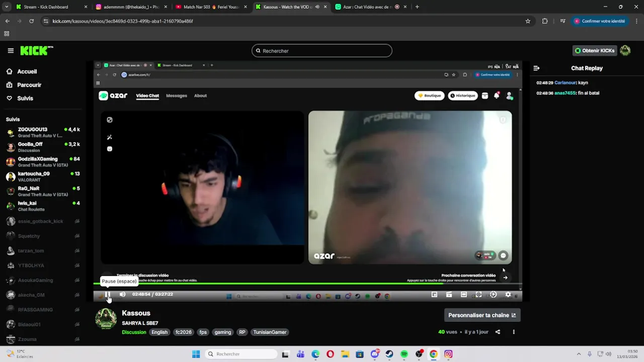
Task: Select the fps tag
Action: (203, 332)
